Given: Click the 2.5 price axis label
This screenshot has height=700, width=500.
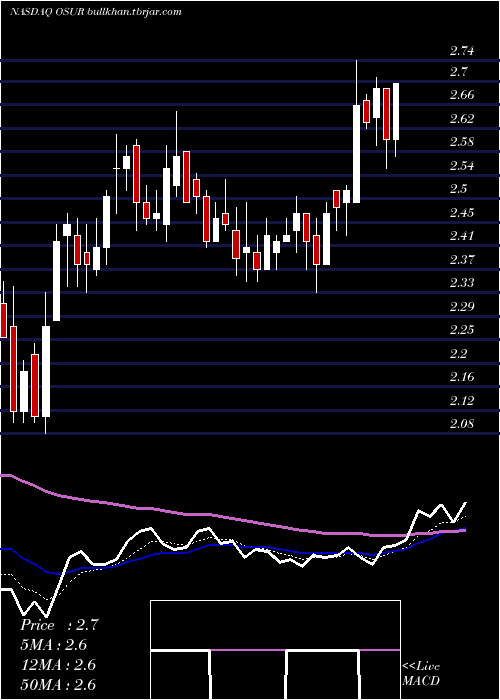Looking at the screenshot, I should [x=459, y=189].
